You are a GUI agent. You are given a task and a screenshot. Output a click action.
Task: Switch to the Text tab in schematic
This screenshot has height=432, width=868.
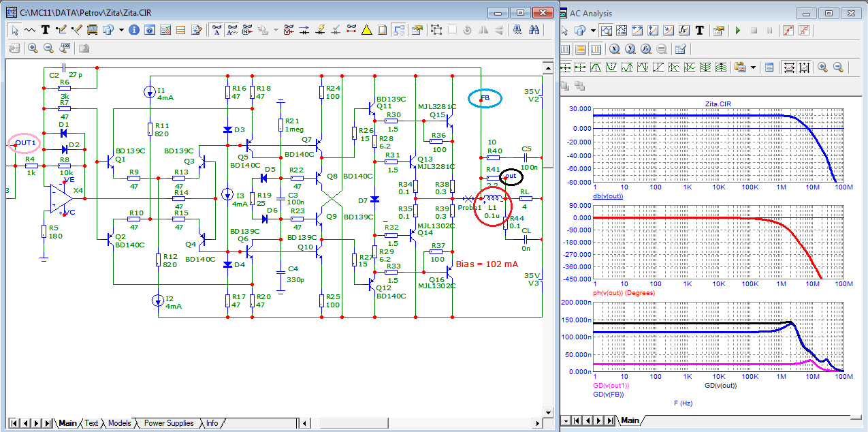pyautogui.click(x=91, y=423)
